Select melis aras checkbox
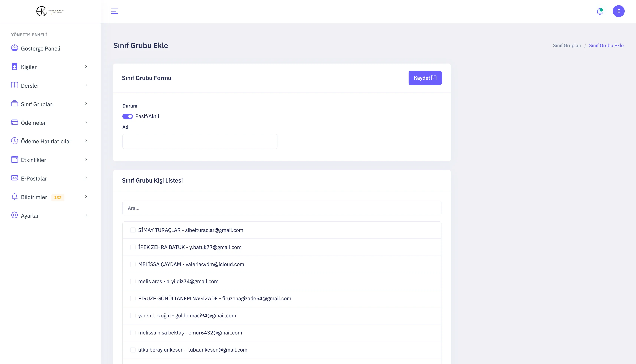Image resolution: width=636 pixels, height=364 pixels. [x=133, y=282]
